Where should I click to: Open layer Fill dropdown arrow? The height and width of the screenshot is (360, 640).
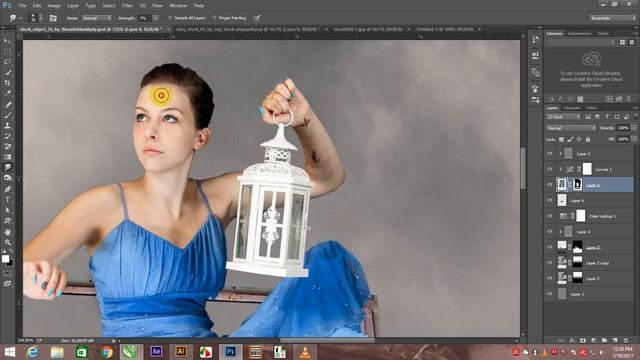[x=634, y=139]
